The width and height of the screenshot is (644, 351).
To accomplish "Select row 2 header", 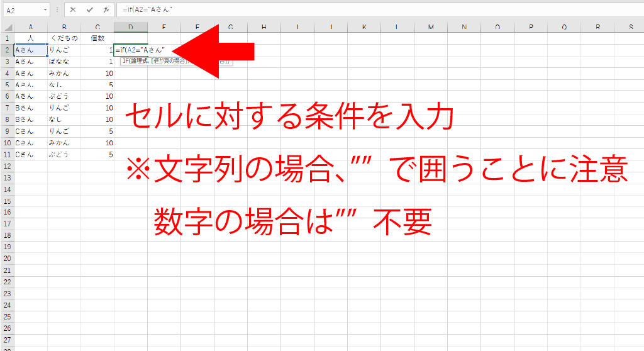I will [x=7, y=50].
